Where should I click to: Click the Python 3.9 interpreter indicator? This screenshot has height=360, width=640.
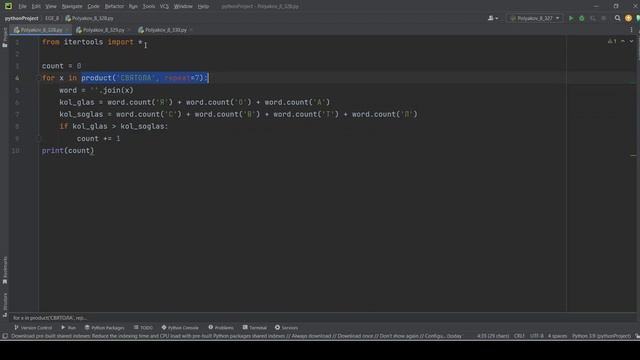click(601, 336)
